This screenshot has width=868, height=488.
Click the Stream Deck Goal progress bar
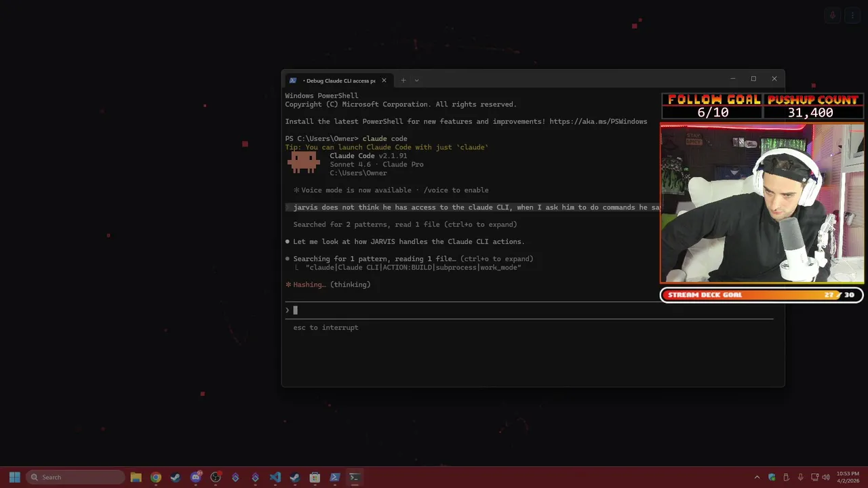pyautogui.click(x=762, y=295)
